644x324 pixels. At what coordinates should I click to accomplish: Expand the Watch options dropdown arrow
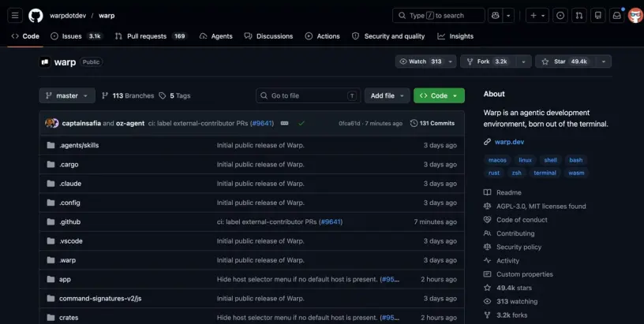click(451, 61)
